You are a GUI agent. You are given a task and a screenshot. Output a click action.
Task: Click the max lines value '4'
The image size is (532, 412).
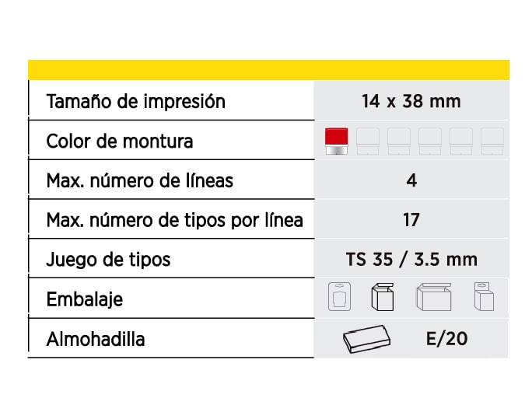[411, 181]
